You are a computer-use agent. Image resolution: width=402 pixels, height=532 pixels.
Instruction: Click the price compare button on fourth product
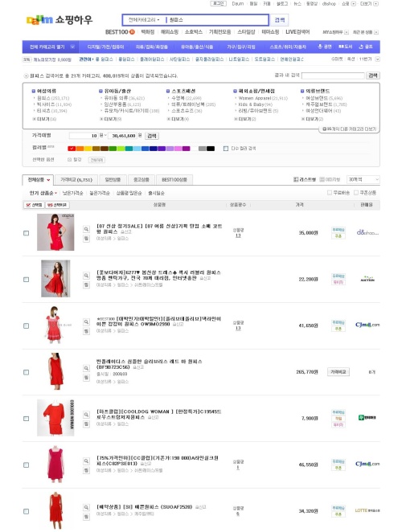coord(338,372)
